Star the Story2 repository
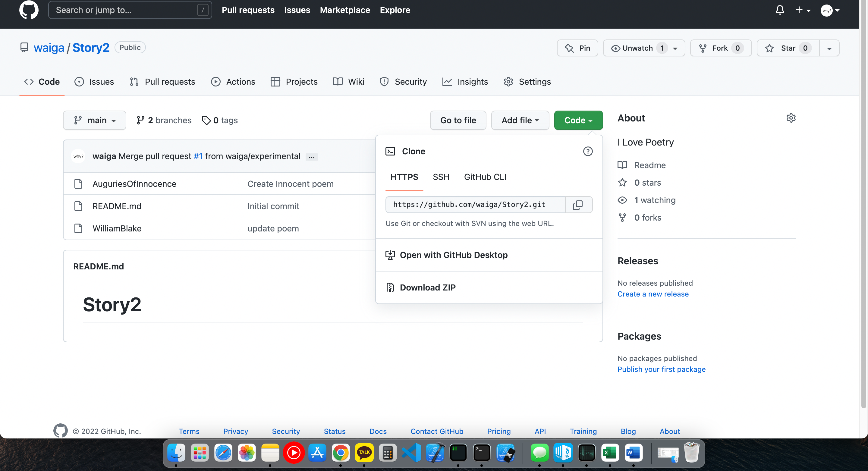Viewport: 868px width, 471px height. coord(788,48)
